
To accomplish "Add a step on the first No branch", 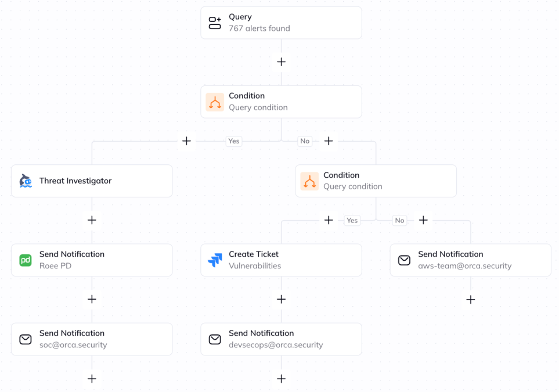I will tap(329, 141).
